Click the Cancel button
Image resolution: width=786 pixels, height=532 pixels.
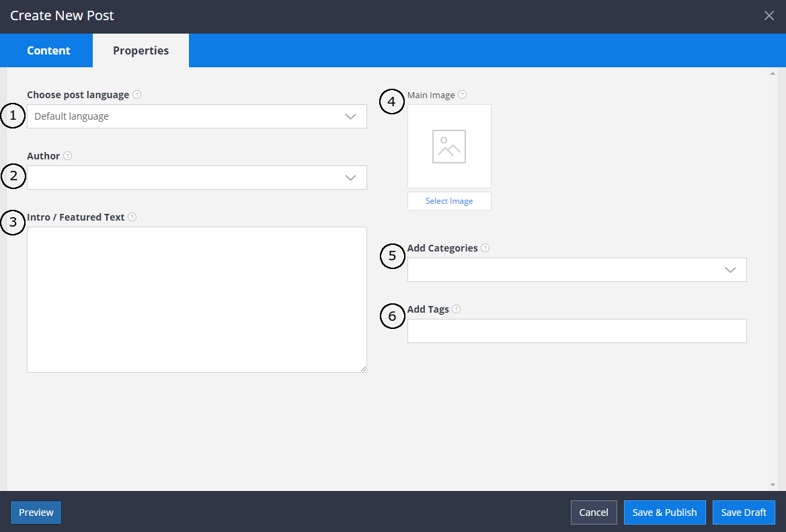[x=594, y=512]
